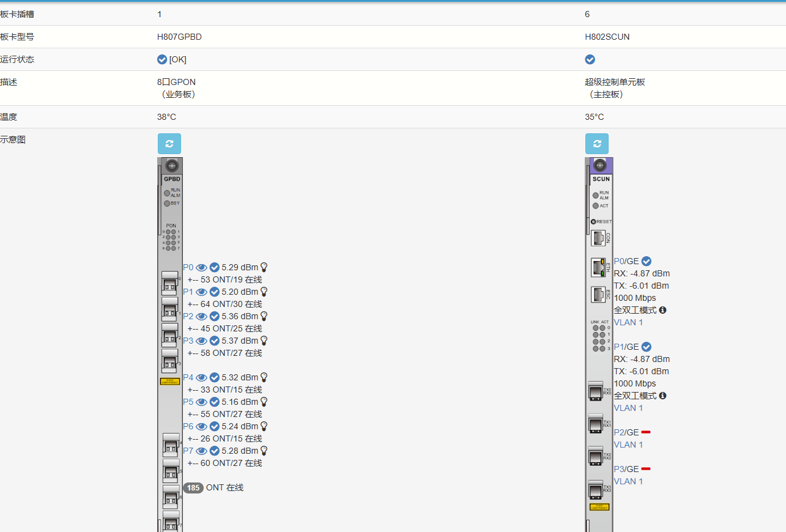
Task: Click the P1 link on SCUN board
Action: pos(619,347)
